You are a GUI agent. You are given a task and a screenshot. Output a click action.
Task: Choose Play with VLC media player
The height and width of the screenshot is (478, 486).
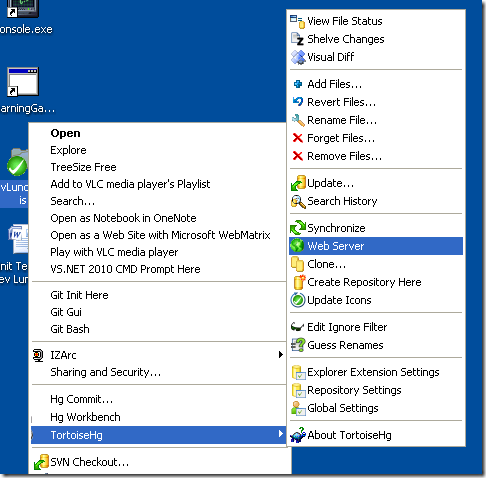coord(114,252)
